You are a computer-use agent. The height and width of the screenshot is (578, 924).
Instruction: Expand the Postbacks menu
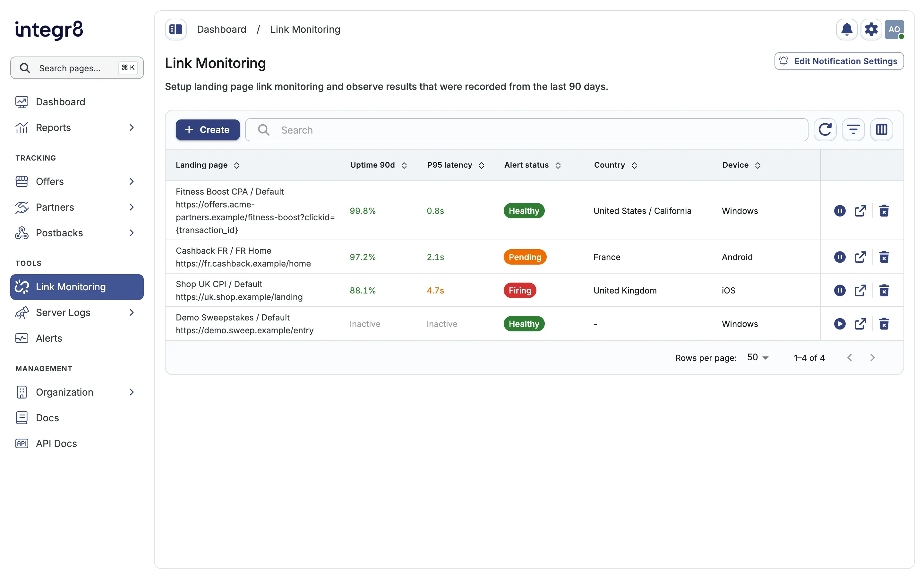pos(77,233)
